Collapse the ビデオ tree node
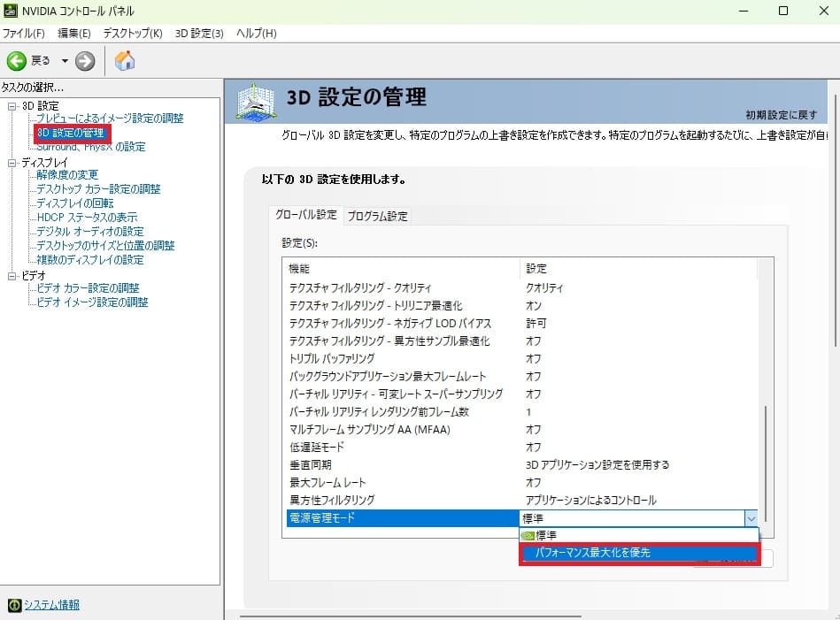 pyautogui.click(x=12, y=276)
